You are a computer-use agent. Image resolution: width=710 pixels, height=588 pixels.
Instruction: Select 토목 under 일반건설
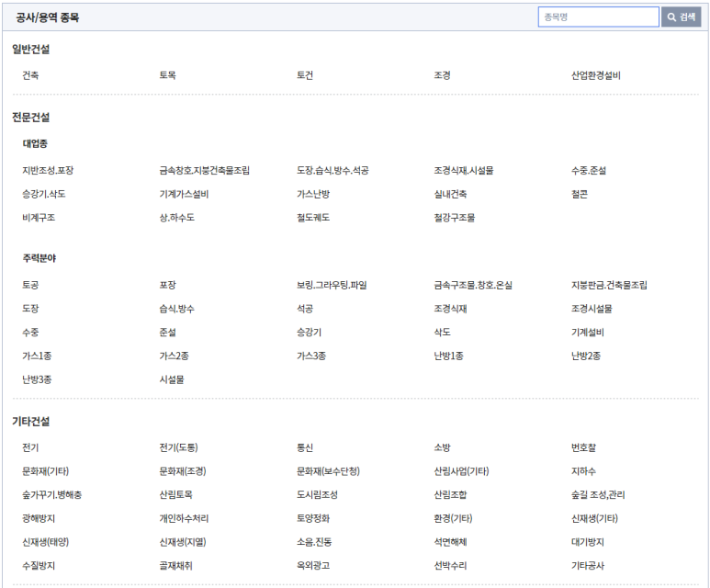click(x=167, y=75)
